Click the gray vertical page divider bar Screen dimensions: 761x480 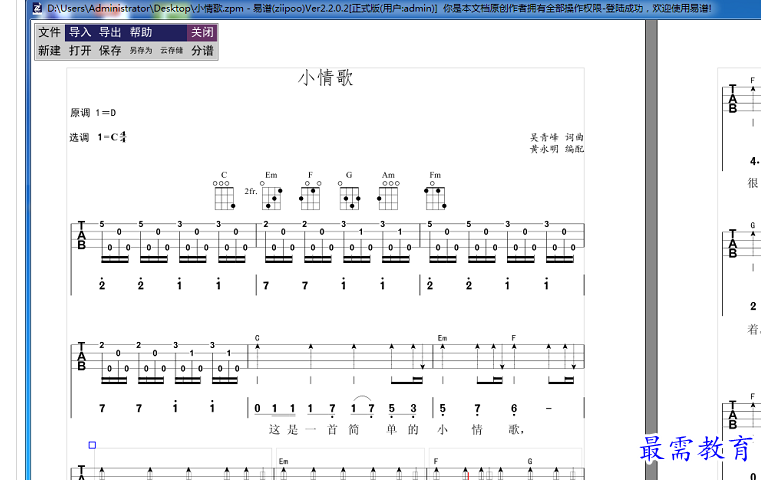tap(651, 248)
